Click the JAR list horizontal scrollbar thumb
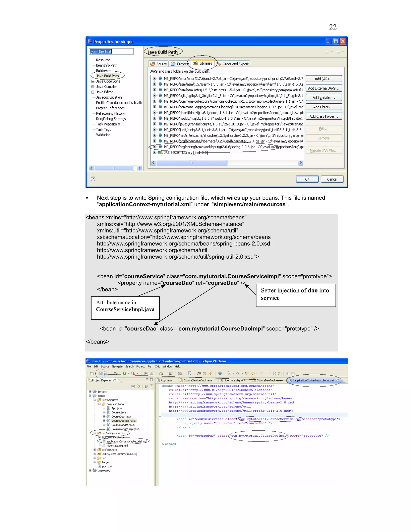 pos(192,163)
